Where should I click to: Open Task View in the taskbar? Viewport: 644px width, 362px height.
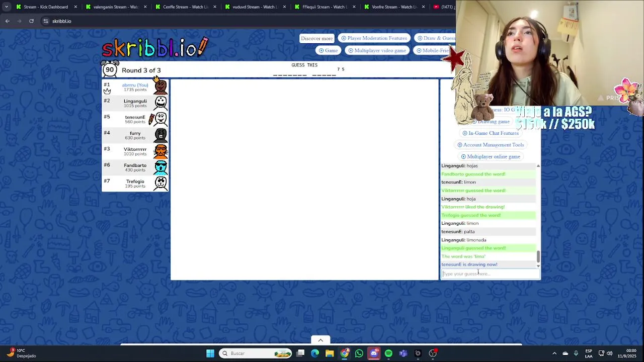(300, 353)
